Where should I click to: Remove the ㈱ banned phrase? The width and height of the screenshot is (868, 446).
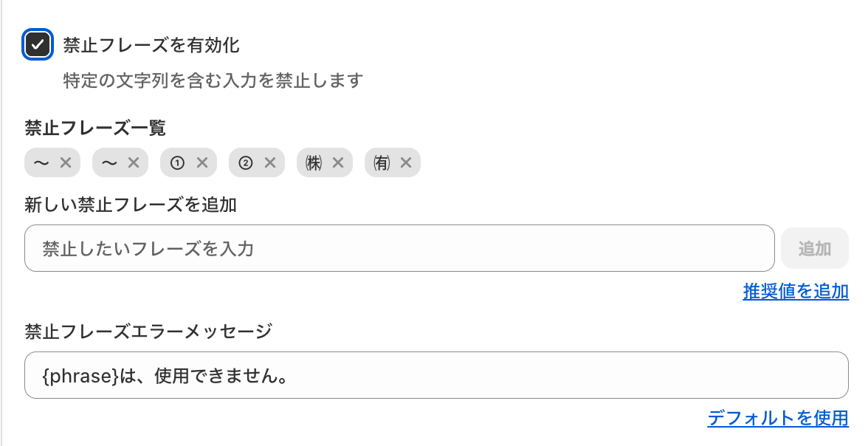337,163
